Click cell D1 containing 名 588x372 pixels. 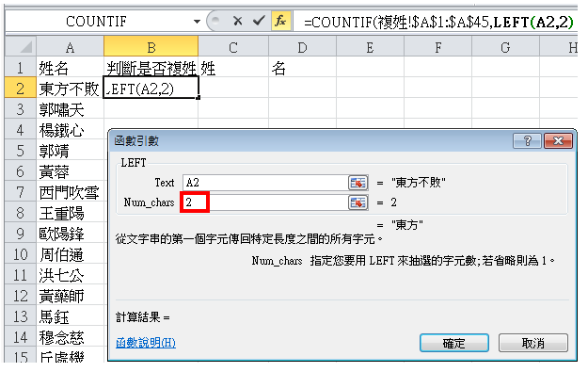(303, 68)
